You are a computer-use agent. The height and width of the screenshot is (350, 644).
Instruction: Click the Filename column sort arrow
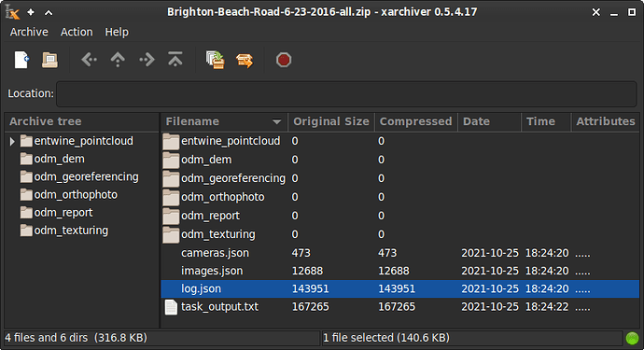click(277, 121)
